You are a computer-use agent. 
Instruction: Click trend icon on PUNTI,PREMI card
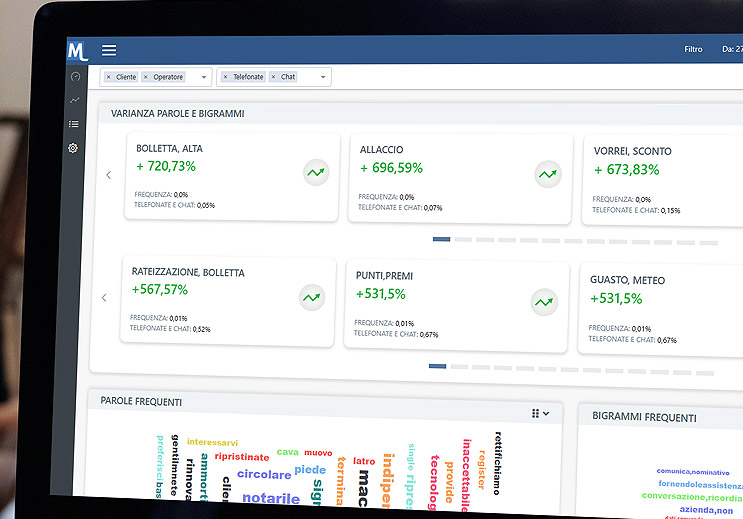543,300
